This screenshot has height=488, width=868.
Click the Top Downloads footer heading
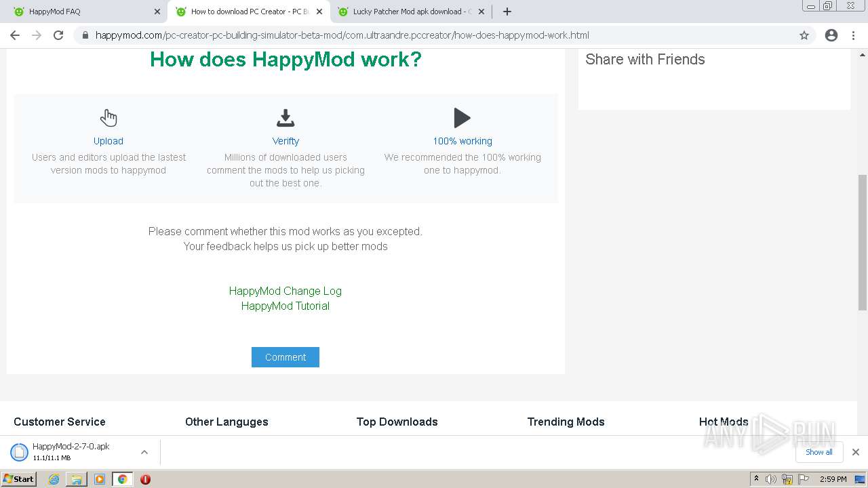click(397, 422)
